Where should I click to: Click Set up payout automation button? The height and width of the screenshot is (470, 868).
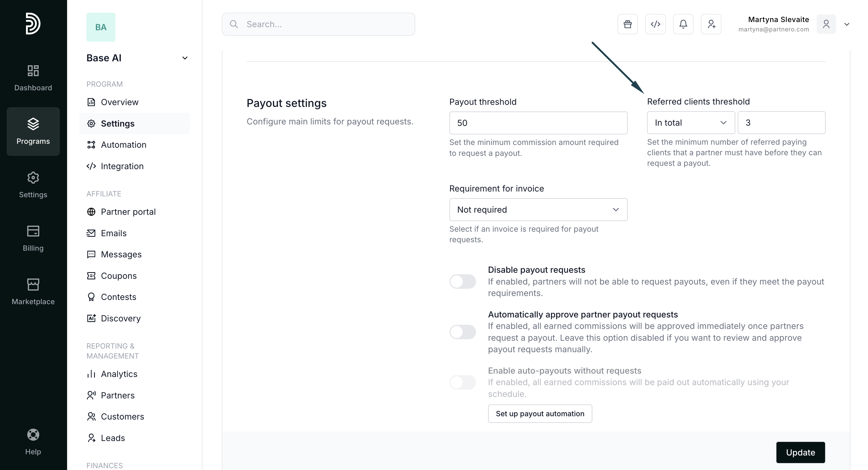540,414
